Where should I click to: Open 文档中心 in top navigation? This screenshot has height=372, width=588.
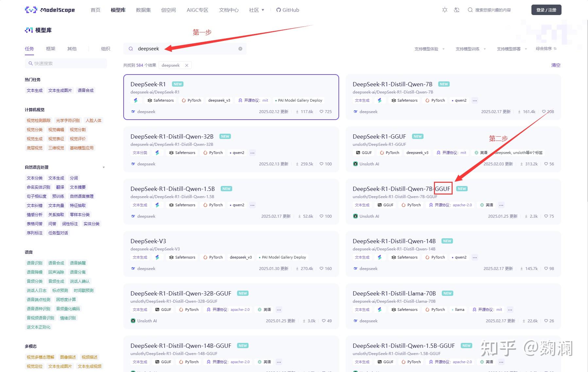point(229,10)
